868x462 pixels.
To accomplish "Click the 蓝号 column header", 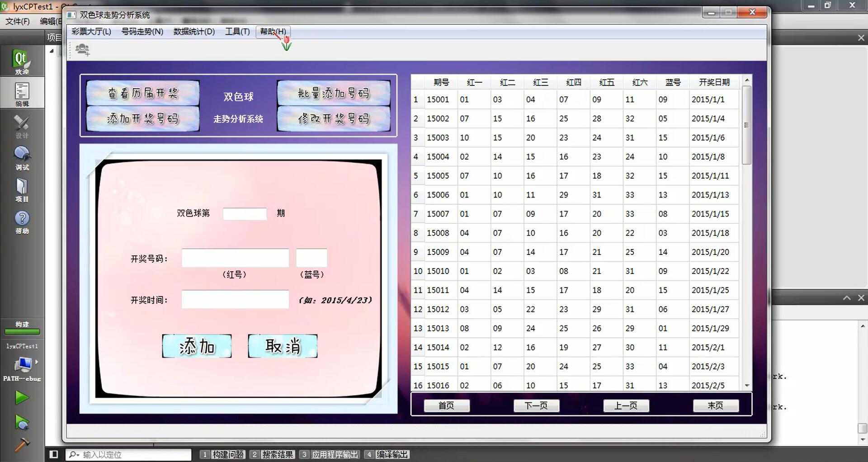I will click(x=673, y=82).
